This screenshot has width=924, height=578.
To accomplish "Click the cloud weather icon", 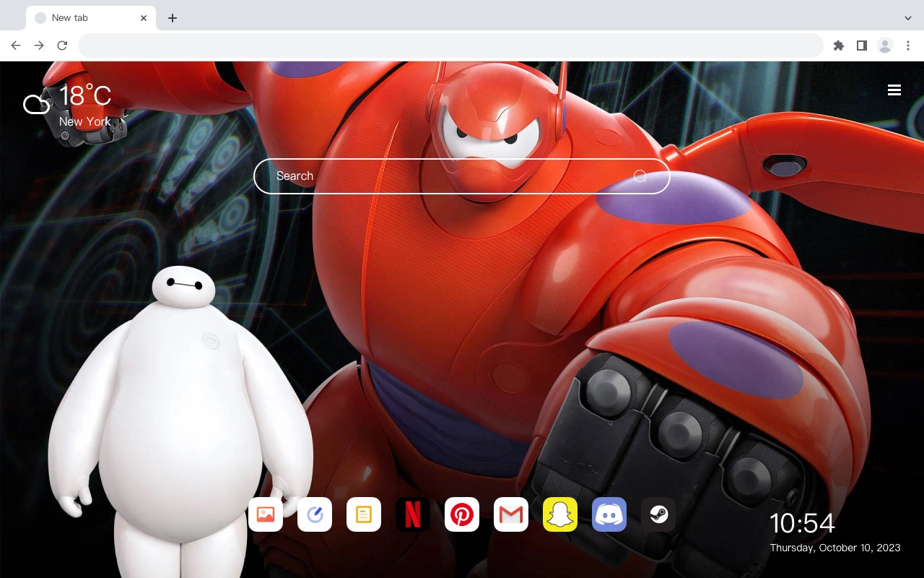I will click(x=37, y=105).
